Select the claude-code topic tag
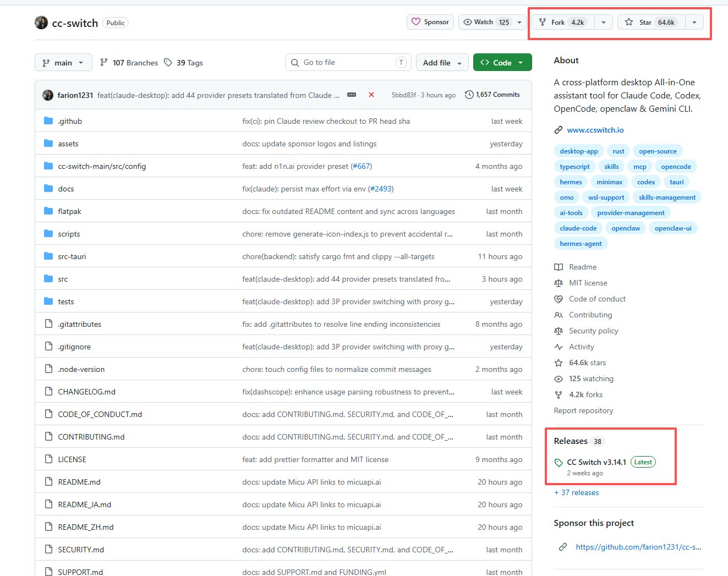Image resolution: width=728 pixels, height=576 pixels. (578, 228)
